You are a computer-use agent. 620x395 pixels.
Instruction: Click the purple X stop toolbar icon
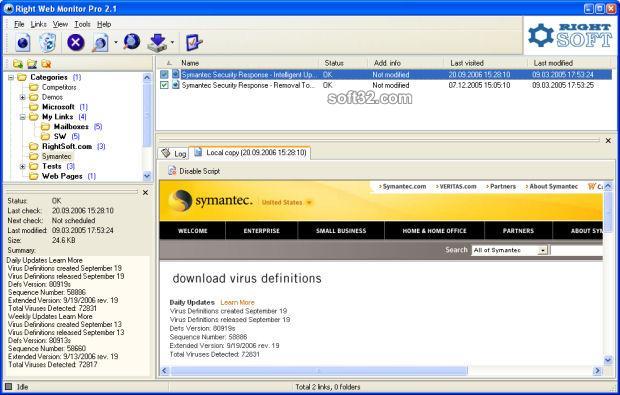76,42
